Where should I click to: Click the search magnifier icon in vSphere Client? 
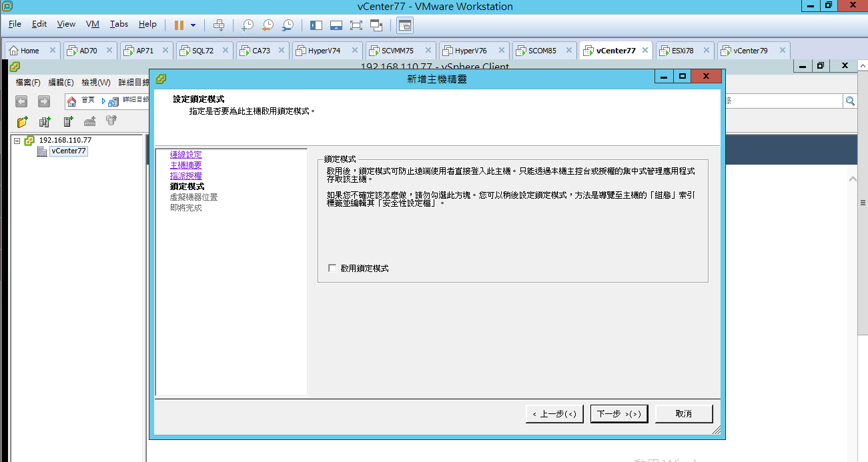tap(850, 101)
